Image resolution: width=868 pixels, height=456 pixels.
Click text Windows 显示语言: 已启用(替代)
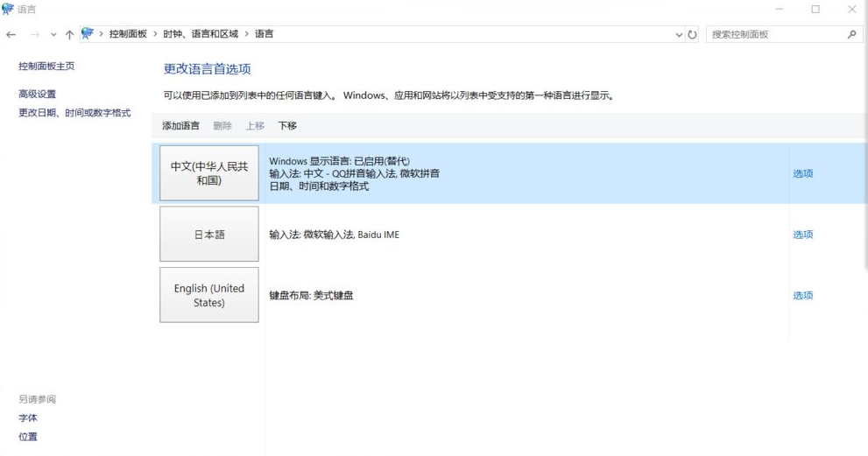click(x=339, y=161)
